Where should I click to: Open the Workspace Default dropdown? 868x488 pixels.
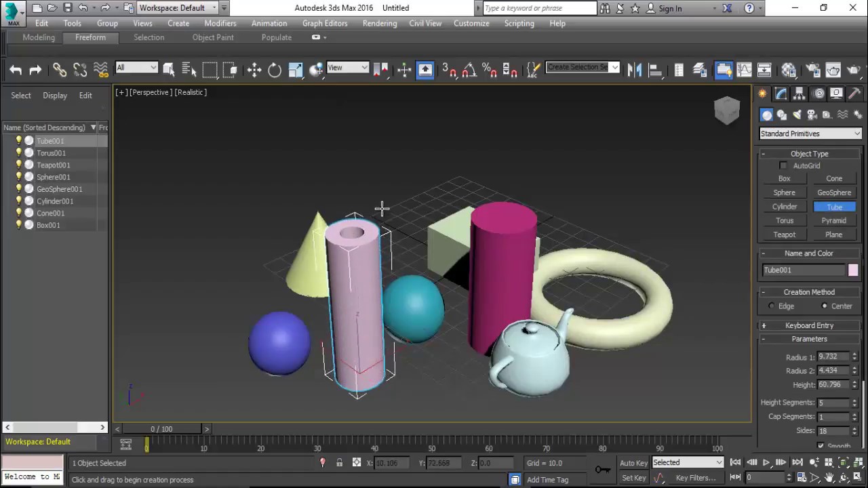(178, 8)
